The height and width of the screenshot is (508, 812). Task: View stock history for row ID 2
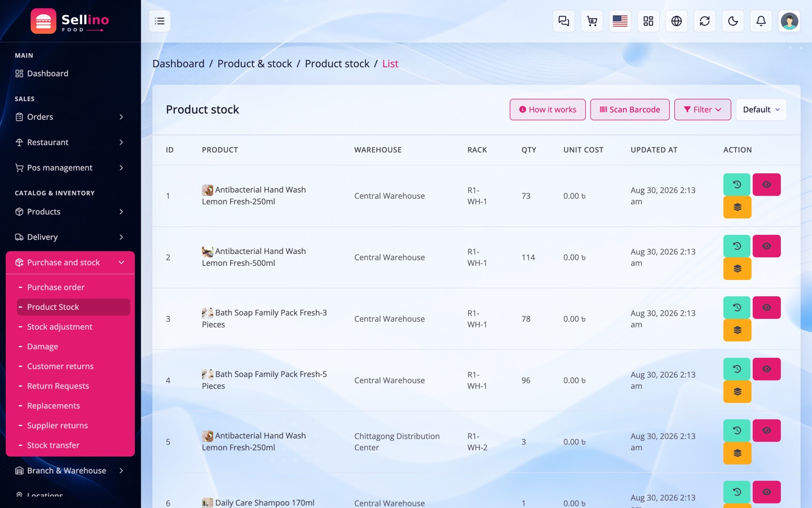[x=736, y=246]
